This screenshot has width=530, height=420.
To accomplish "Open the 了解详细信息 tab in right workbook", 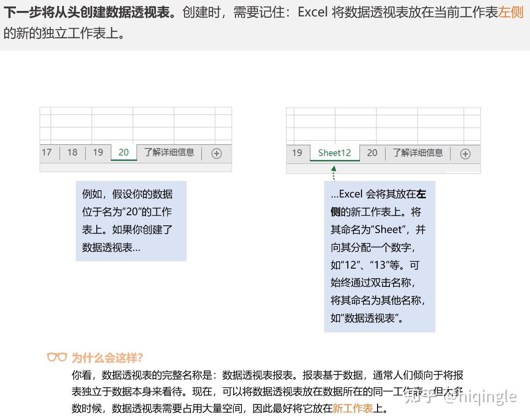I will pos(418,153).
